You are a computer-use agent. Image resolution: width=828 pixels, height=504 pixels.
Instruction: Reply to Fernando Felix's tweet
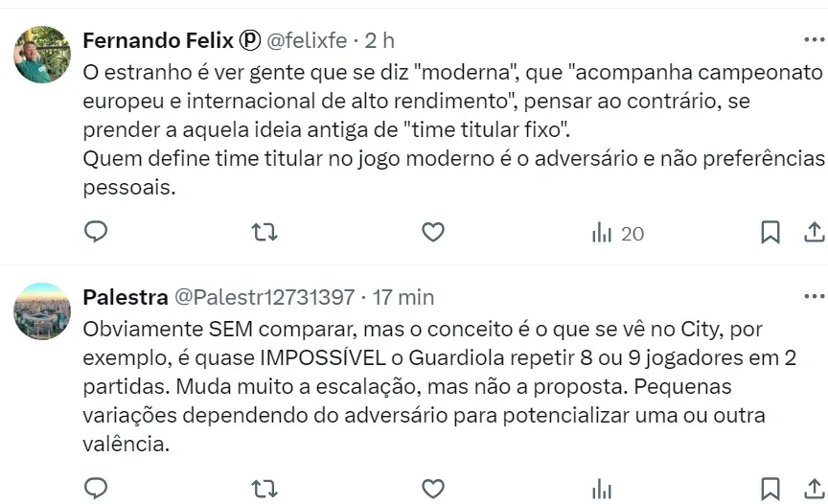click(x=96, y=232)
